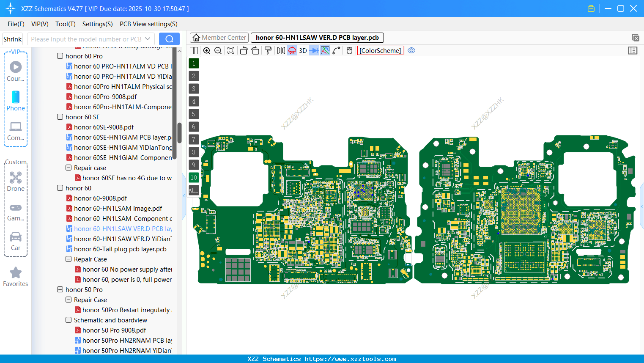Focus the model number search field
Viewport: 644px width, 363px height.
coord(86,39)
